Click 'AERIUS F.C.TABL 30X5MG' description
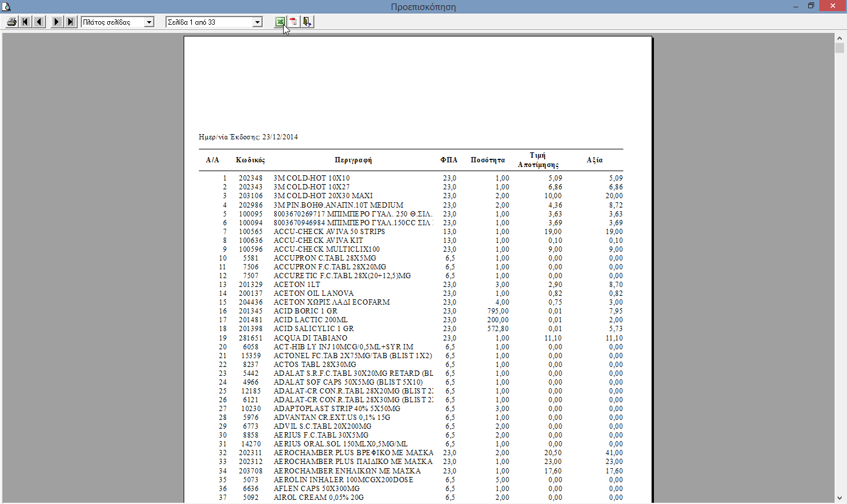 321,435
